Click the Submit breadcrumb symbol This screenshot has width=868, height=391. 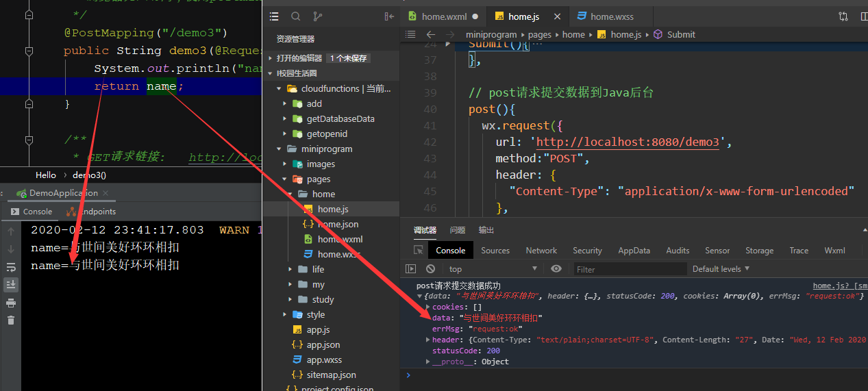681,34
